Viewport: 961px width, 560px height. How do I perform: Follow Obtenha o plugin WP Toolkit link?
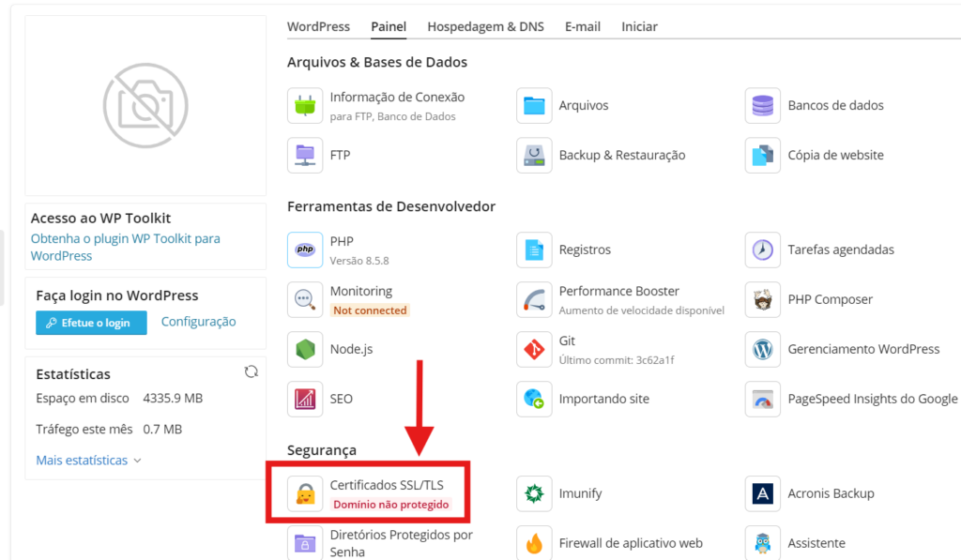pyautogui.click(x=125, y=247)
